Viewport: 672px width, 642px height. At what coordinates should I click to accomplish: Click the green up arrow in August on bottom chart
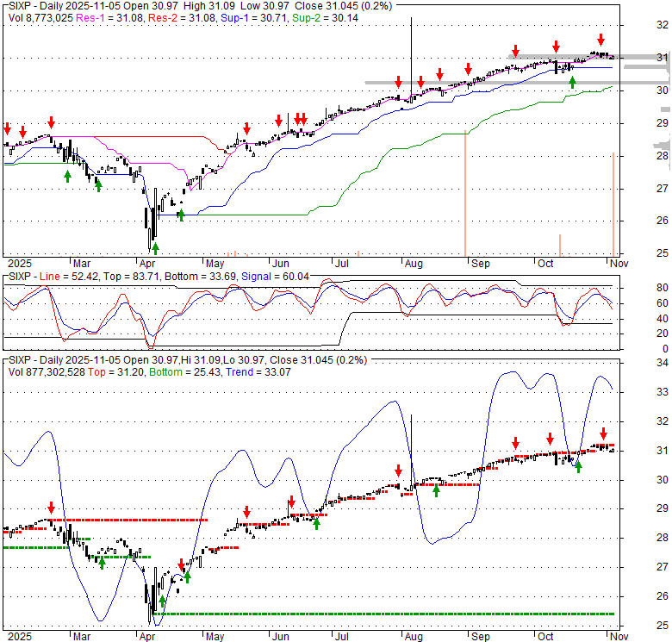coord(437,490)
